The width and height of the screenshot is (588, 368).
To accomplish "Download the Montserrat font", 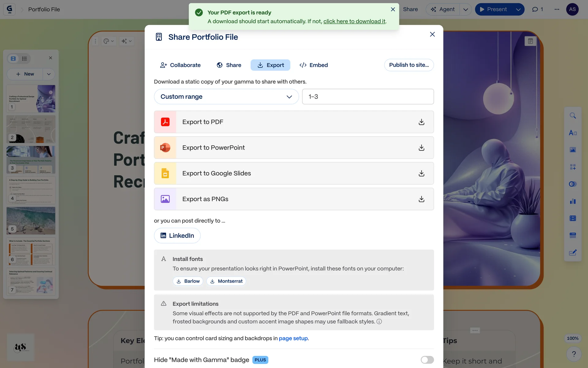I will click(226, 281).
